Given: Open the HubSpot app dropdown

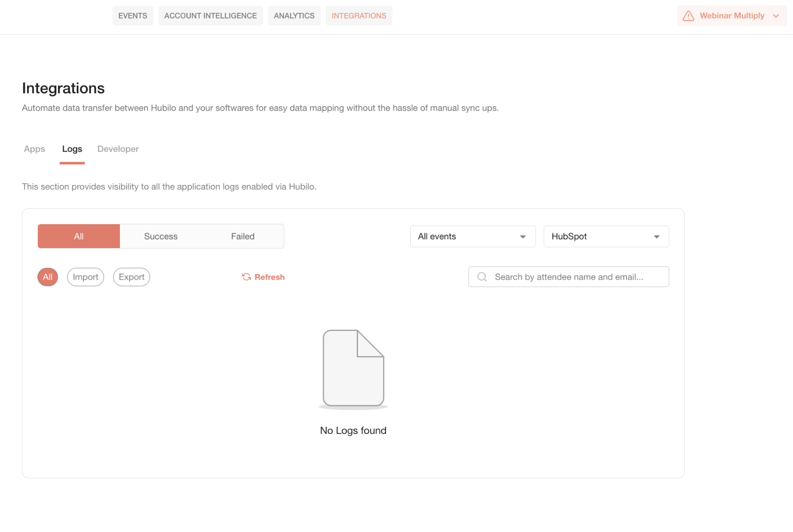Looking at the screenshot, I should click(606, 237).
